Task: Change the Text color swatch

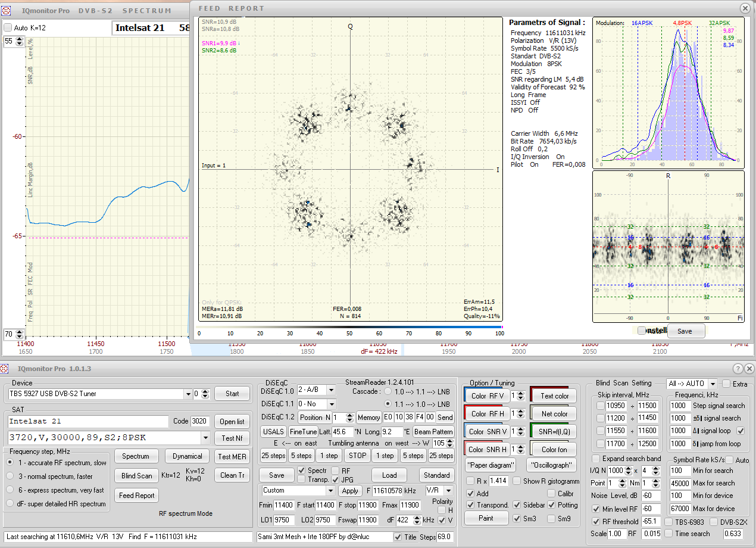Action: coord(554,396)
